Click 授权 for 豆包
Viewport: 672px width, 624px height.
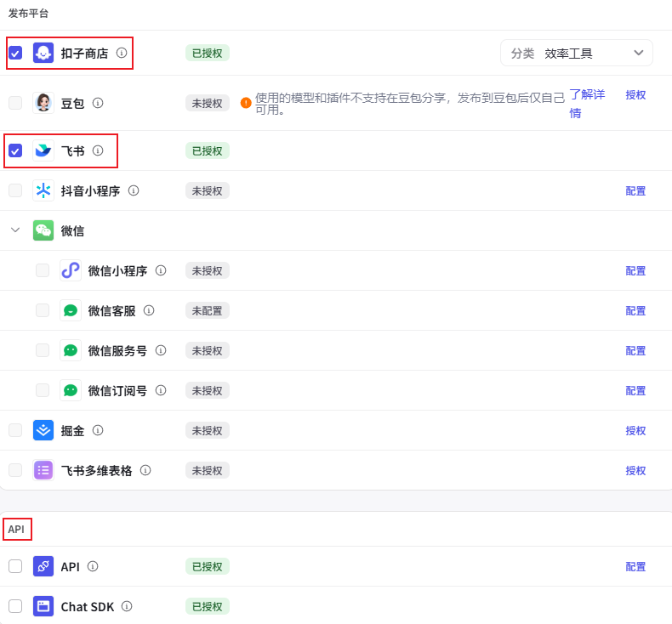[635, 94]
